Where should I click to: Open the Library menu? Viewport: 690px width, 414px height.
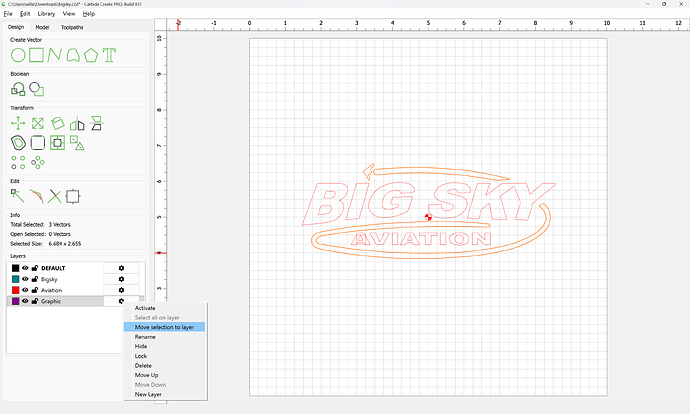[x=46, y=14]
